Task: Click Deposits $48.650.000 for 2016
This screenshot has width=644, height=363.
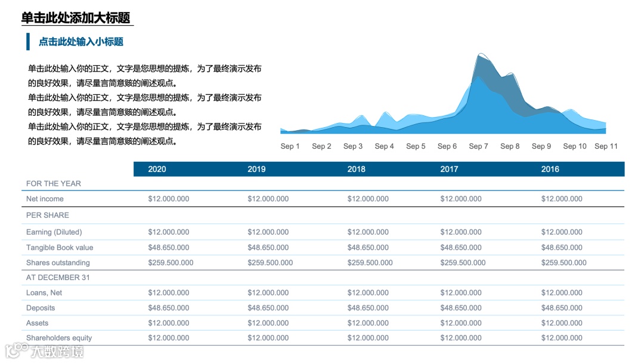Action: [x=562, y=308]
